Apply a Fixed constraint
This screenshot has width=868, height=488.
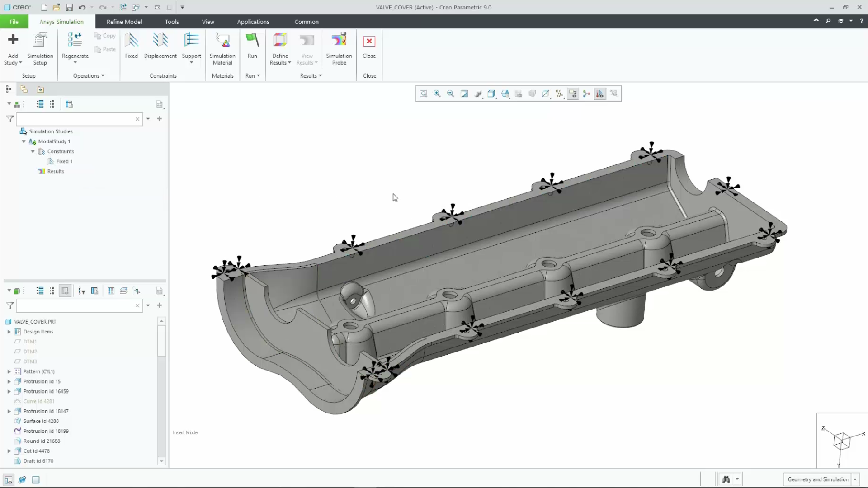131,46
